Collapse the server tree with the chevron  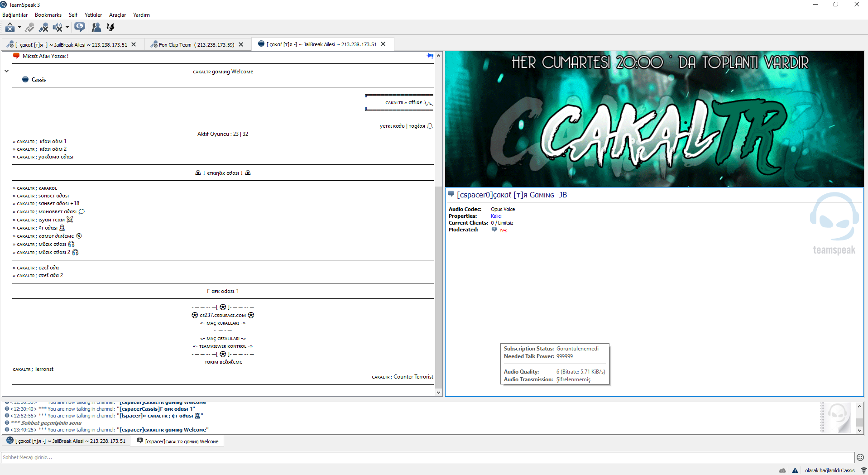tap(7, 71)
